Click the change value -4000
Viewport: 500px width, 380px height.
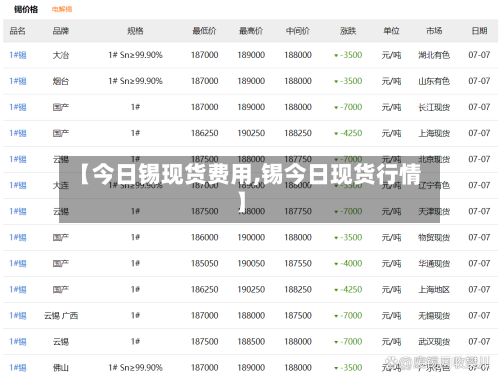point(351,263)
